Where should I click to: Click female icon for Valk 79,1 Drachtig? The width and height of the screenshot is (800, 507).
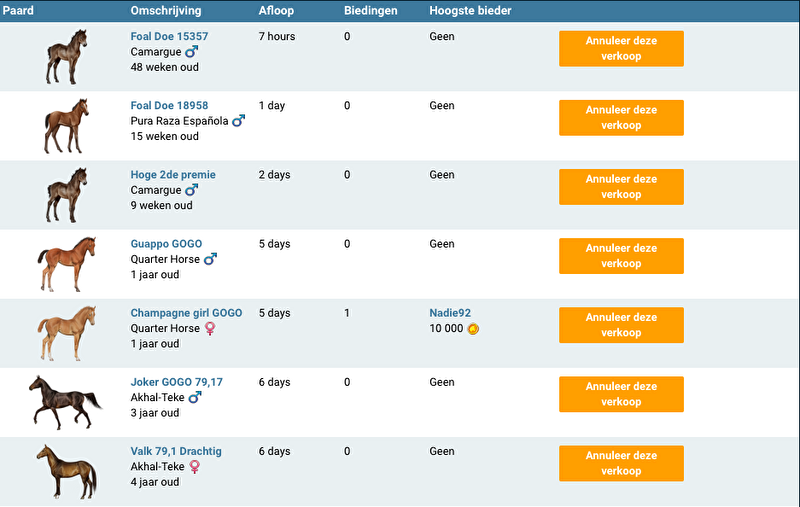click(194, 466)
